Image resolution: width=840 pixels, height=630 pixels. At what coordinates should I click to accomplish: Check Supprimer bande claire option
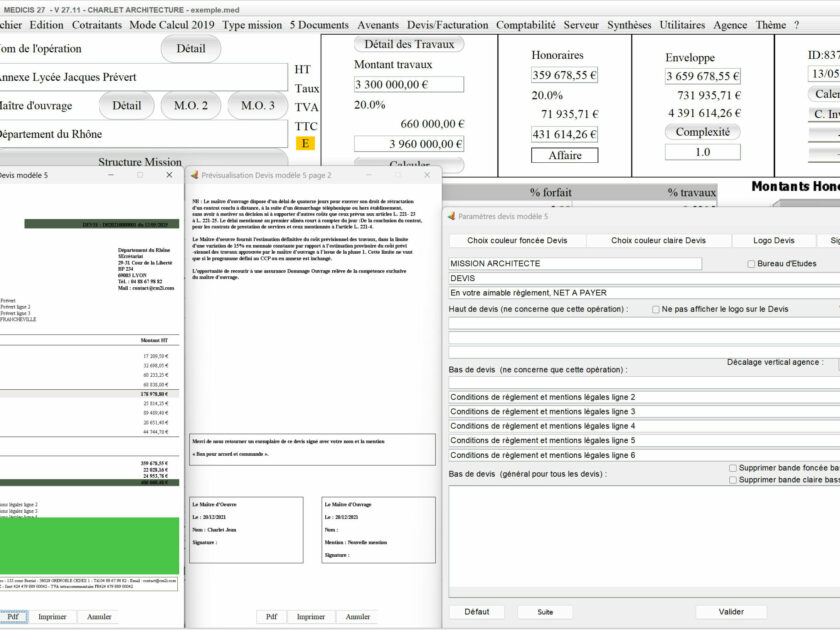pyautogui.click(x=733, y=481)
